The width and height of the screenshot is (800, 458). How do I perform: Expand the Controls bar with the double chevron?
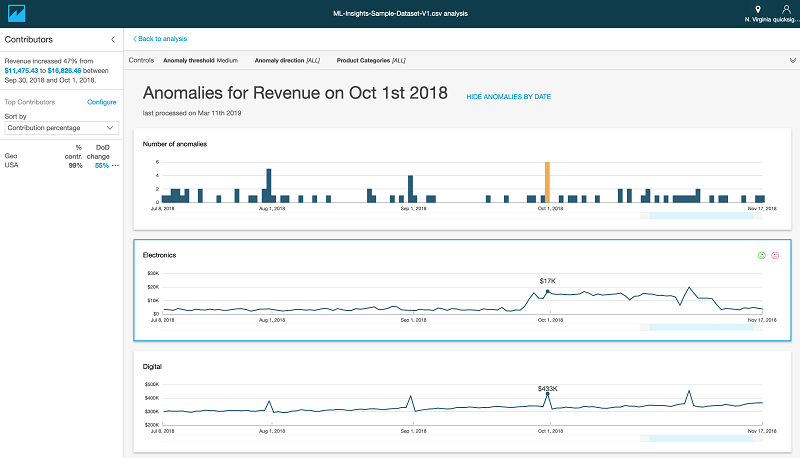pos(792,60)
